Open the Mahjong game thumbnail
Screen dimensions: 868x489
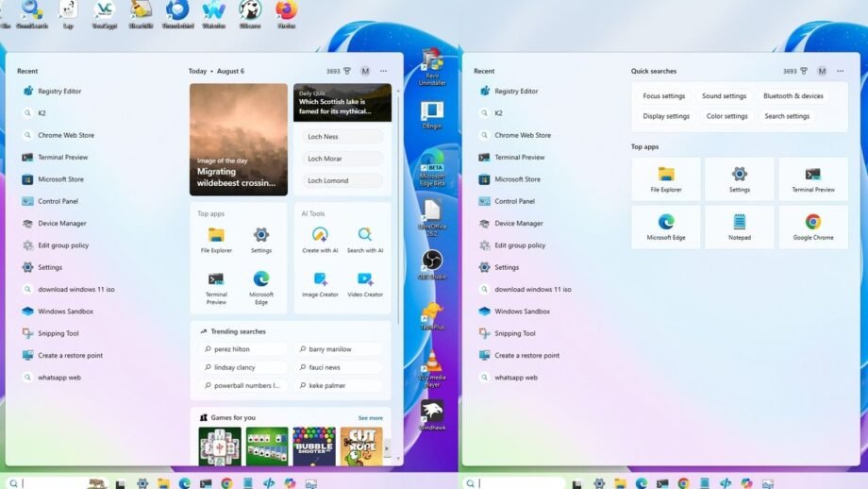tap(220, 447)
